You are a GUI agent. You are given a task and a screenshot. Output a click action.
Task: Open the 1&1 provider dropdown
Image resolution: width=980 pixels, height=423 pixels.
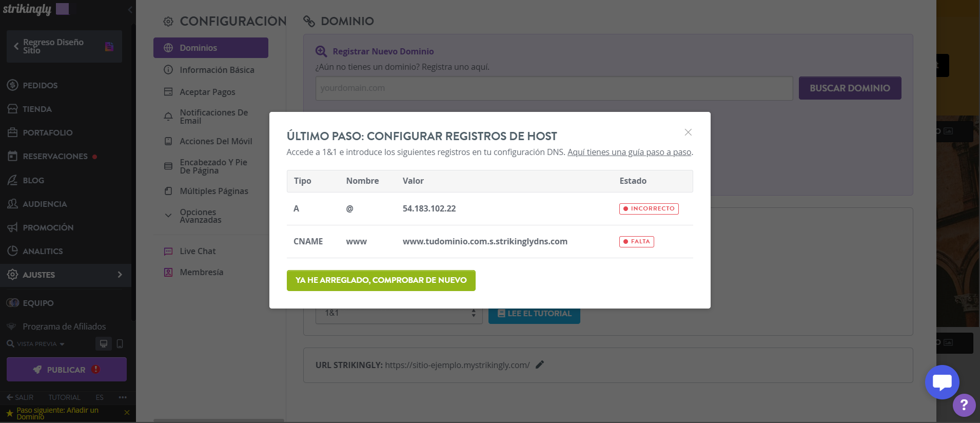(399, 313)
